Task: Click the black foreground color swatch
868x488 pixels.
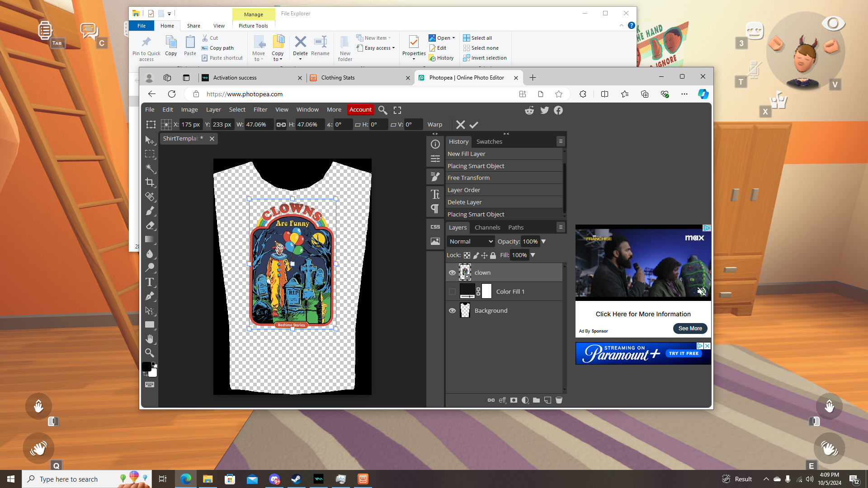Action: pyautogui.click(x=147, y=366)
